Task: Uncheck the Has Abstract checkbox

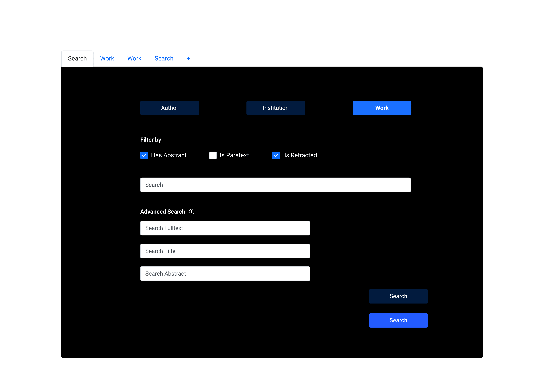Action: tap(144, 155)
